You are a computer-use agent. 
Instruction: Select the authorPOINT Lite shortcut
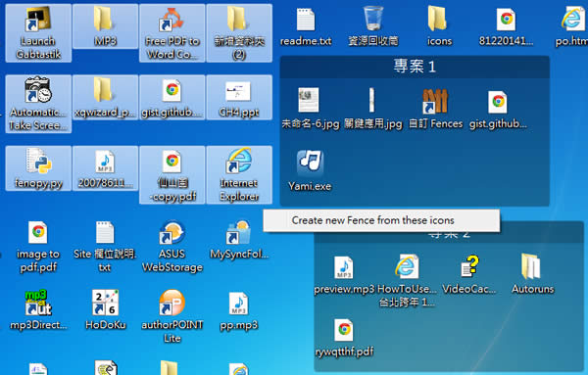coord(172,316)
